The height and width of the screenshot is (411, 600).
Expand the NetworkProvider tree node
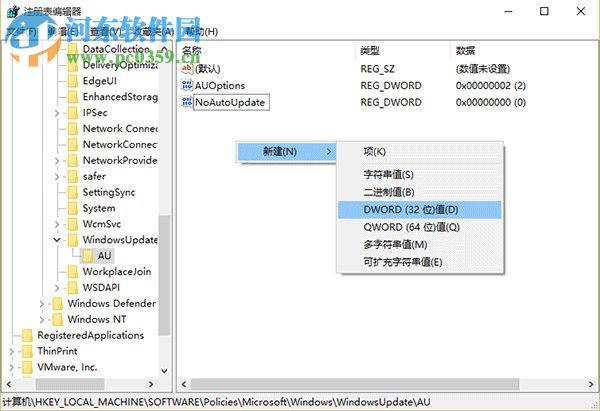click(57, 161)
